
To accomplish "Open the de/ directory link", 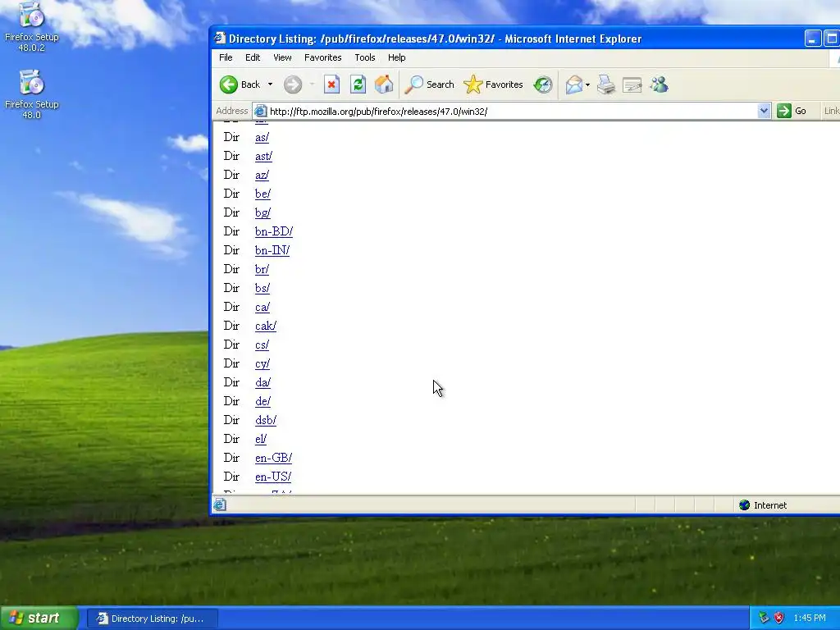I will tap(262, 400).
